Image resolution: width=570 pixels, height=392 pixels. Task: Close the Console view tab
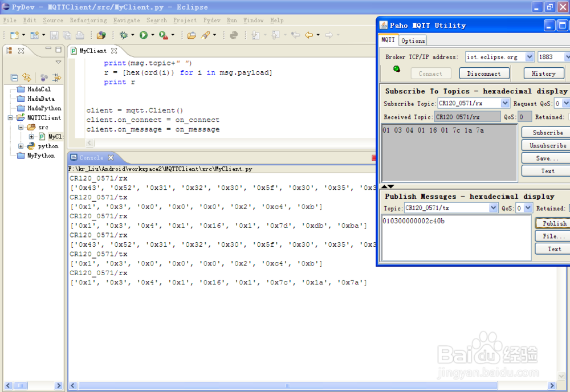[111, 158]
